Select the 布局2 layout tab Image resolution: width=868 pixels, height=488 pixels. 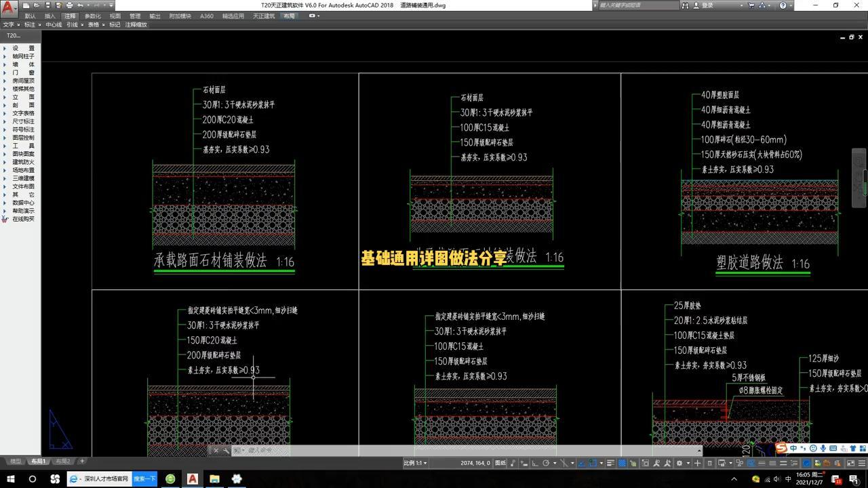click(x=63, y=462)
